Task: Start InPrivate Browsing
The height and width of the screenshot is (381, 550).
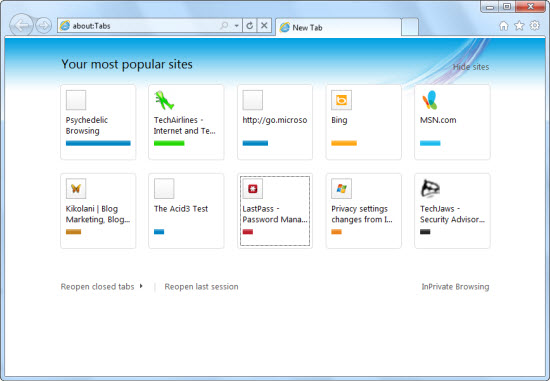Action: [455, 287]
